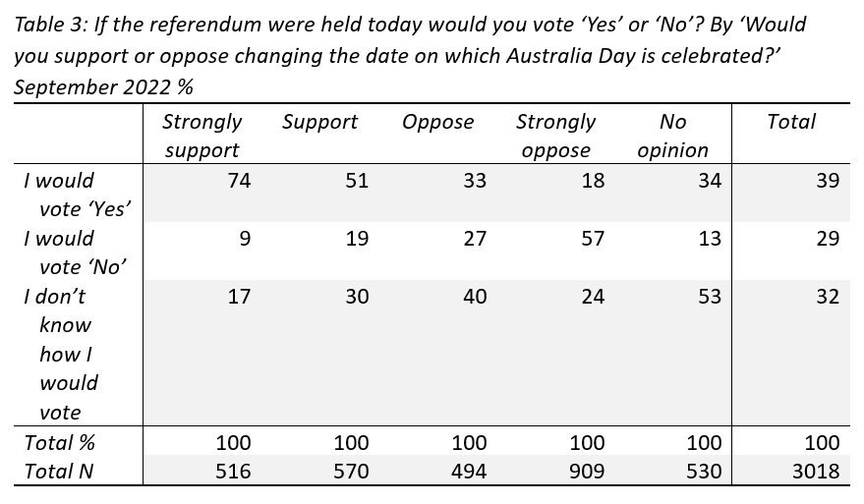Image resolution: width=864 pixels, height=504 pixels.
Task: Select the 'Total %' row label
Action: [60, 442]
